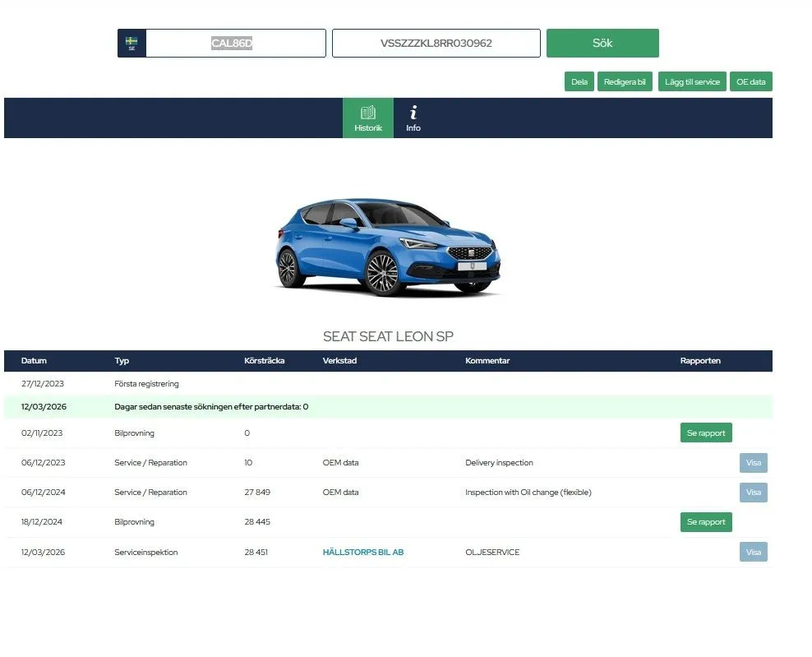Click the 18/12/2024 date cell
Image resolution: width=812 pixels, height=657 pixels.
coord(41,522)
